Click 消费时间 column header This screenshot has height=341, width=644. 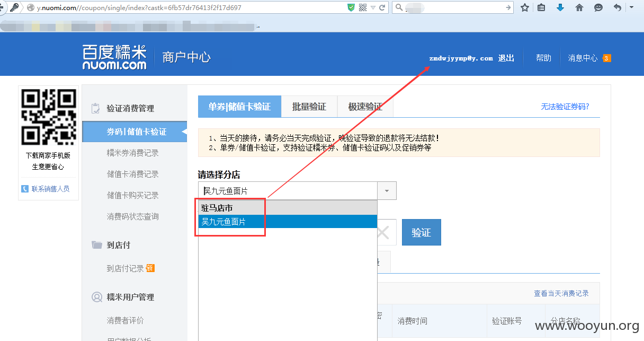tap(413, 321)
